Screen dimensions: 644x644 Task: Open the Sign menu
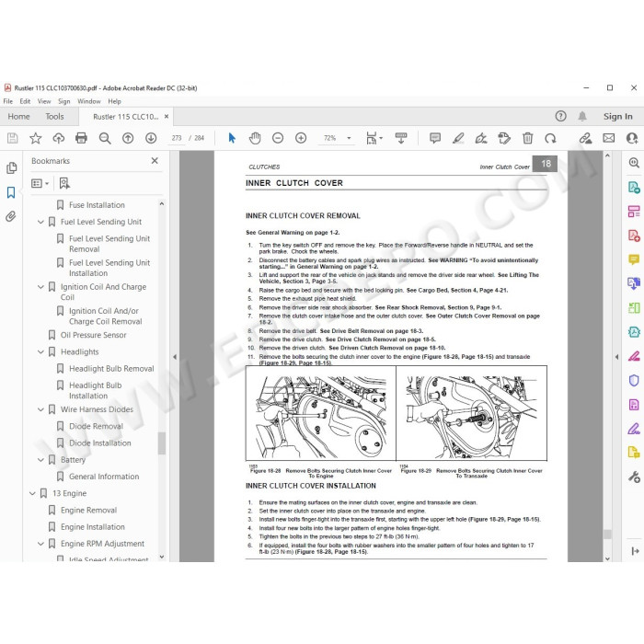(63, 101)
